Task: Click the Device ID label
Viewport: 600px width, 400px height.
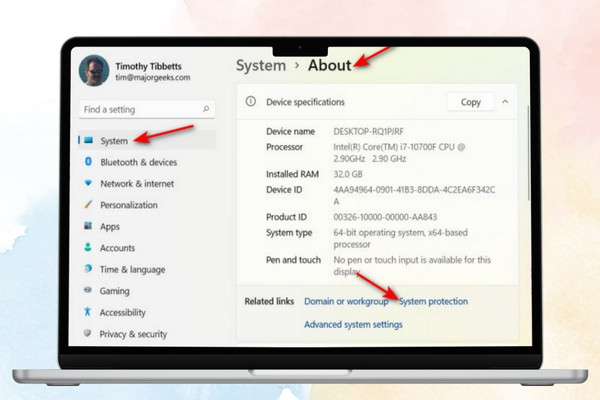Action: click(x=284, y=190)
